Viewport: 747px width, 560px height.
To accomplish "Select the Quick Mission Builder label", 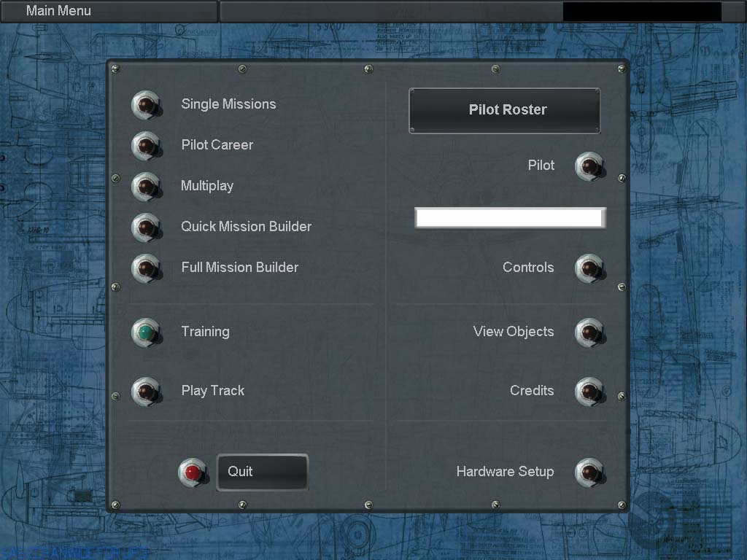I will (x=247, y=226).
